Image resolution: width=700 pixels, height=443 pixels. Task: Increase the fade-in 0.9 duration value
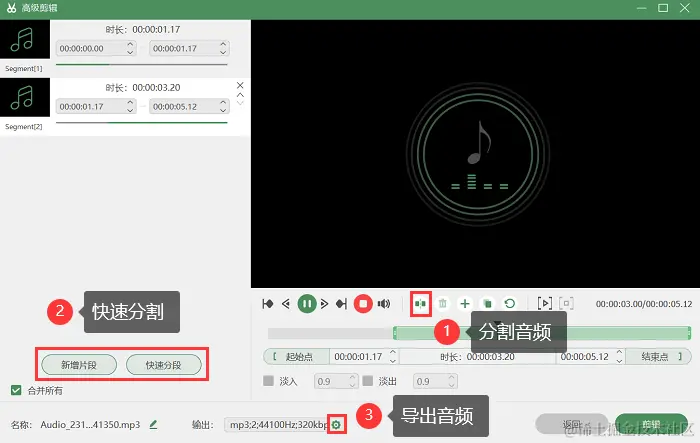[x=352, y=377]
